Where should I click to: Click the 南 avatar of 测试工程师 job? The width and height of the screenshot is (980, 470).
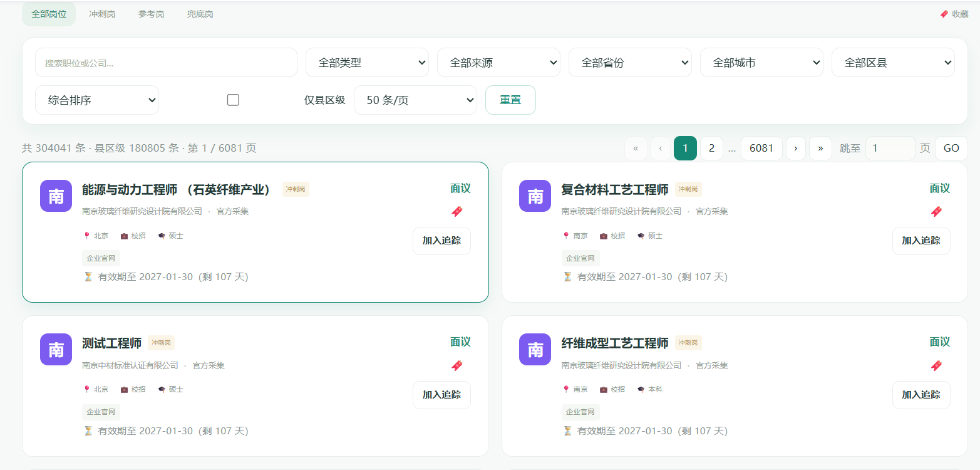56,350
